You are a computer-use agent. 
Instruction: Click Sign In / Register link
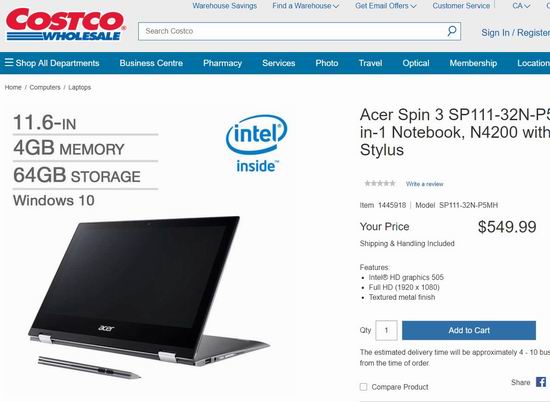(x=516, y=33)
